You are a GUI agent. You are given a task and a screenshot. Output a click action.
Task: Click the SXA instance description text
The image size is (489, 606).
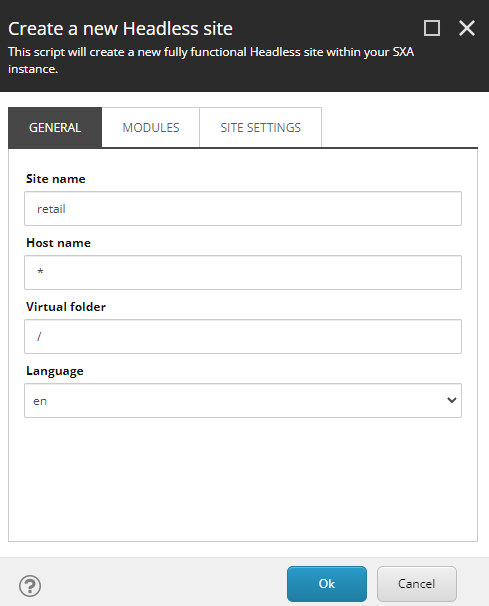(211, 60)
